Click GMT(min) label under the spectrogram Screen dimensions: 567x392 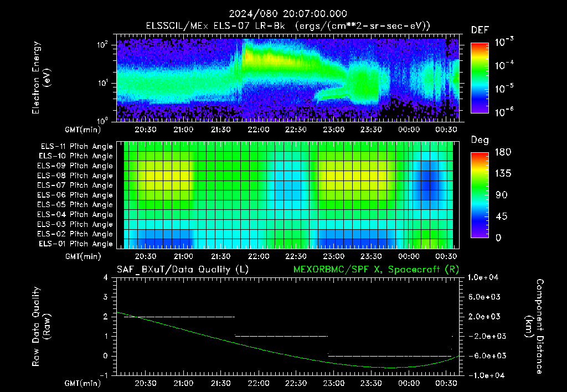pyautogui.click(x=83, y=130)
